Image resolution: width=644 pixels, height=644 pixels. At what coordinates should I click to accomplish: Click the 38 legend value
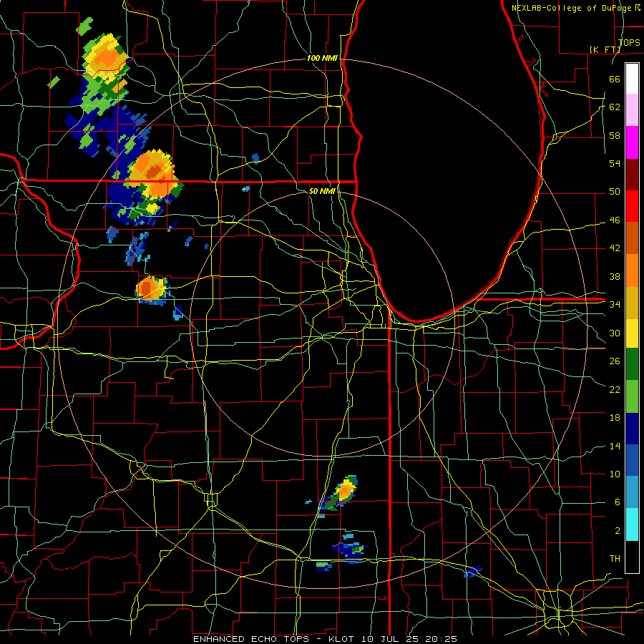615,276
